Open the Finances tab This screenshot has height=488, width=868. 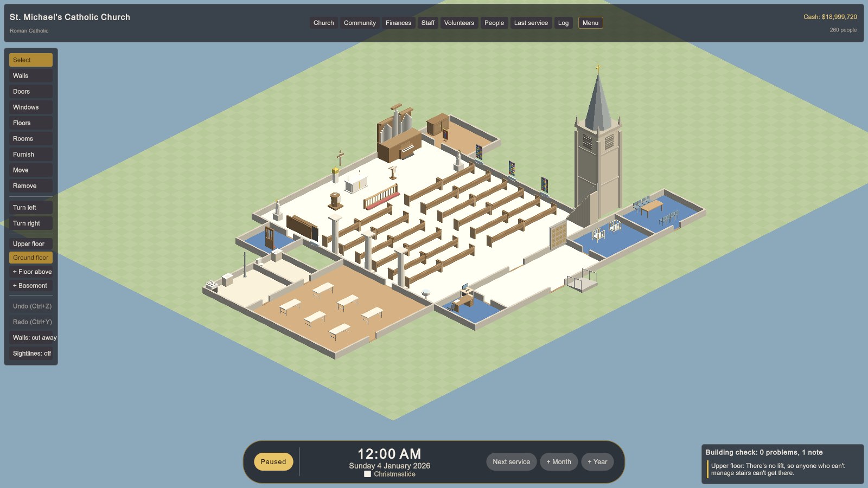click(399, 23)
